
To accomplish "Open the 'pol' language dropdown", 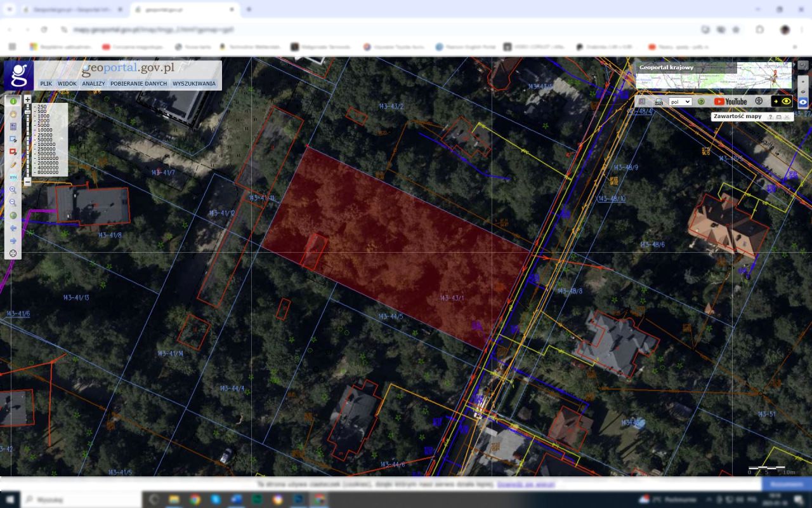I will pyautogui.click(x=679, y=102).
